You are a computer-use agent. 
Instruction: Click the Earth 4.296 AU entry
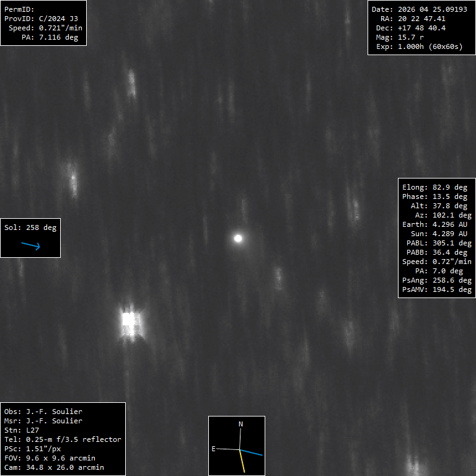tap(434, 224)
